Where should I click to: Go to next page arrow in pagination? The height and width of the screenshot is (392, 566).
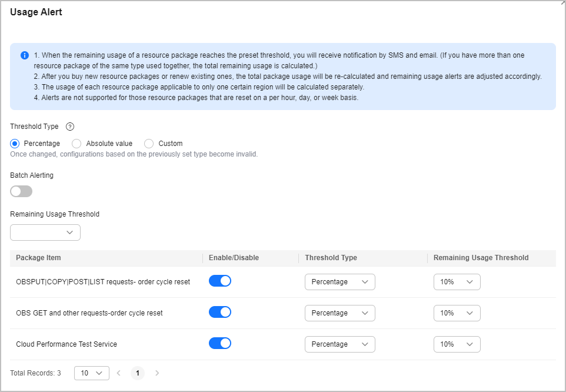(x=157, y=373)
